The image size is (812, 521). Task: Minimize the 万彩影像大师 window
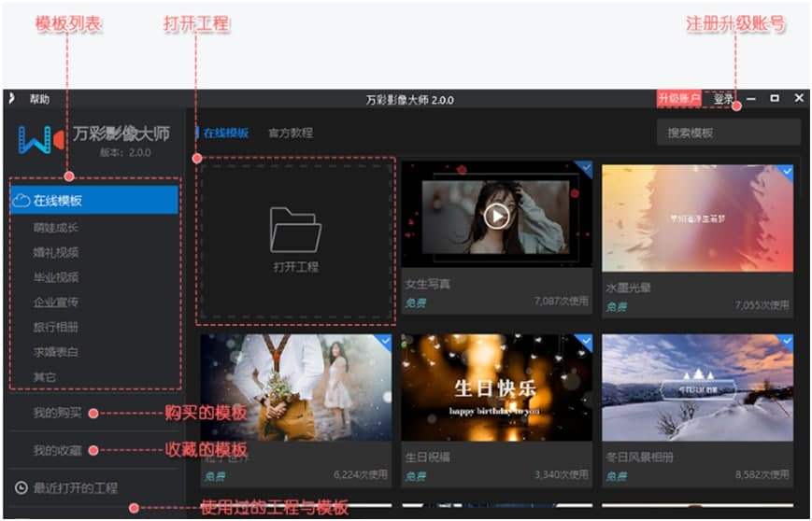click(751, 98)
